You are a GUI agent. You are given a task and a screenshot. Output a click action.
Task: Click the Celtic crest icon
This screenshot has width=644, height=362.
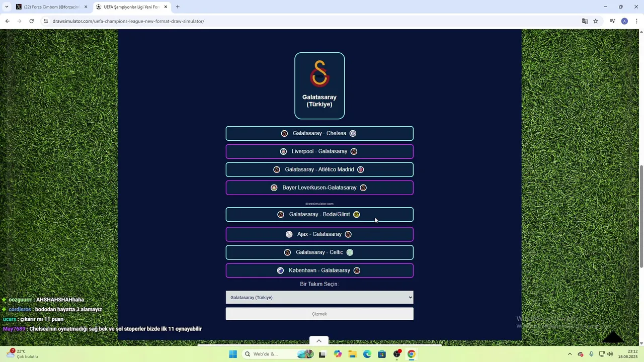pos(350,252)
